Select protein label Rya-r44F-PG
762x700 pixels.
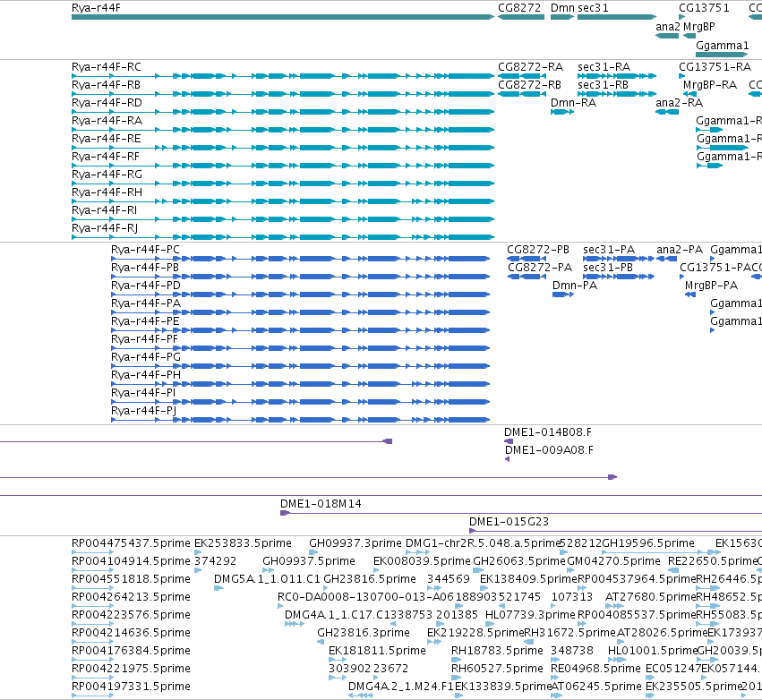click(x=146, y=357)
